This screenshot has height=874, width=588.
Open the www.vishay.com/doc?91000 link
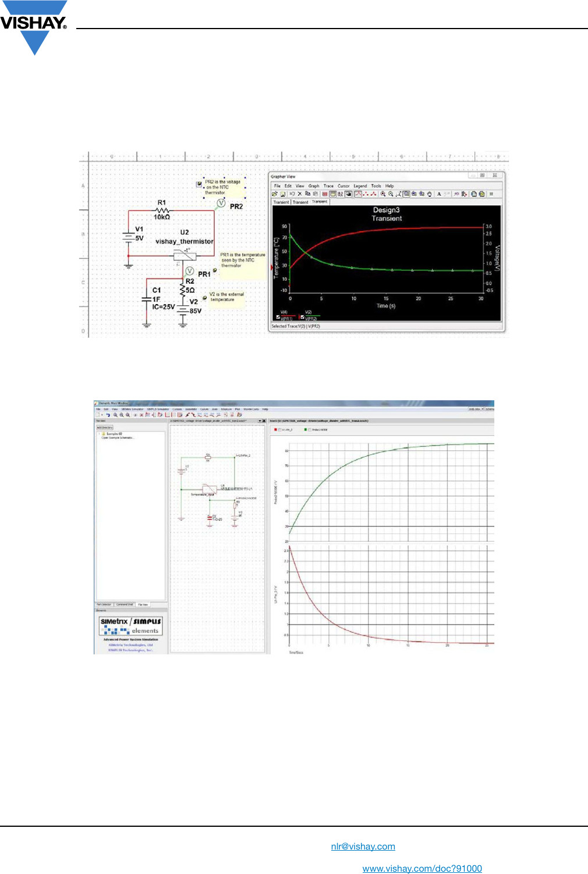(422, 868)
